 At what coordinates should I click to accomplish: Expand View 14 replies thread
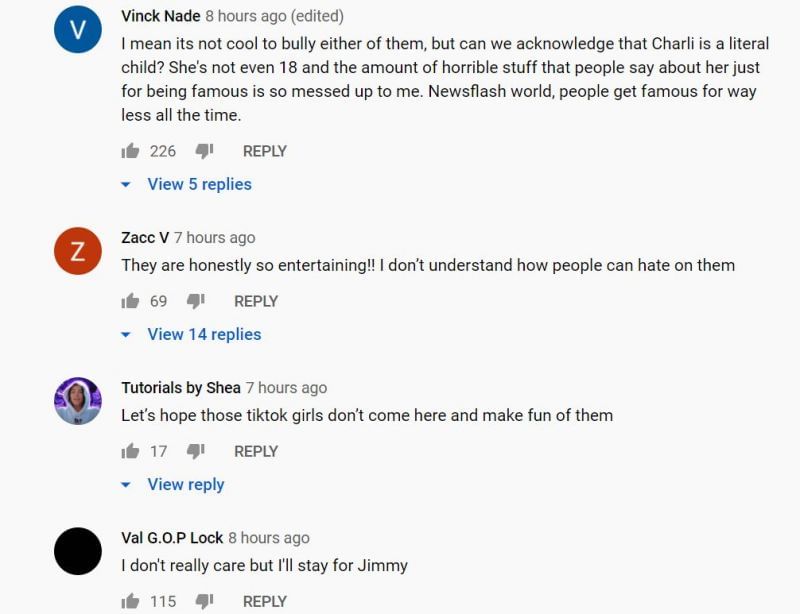[204, 334]
